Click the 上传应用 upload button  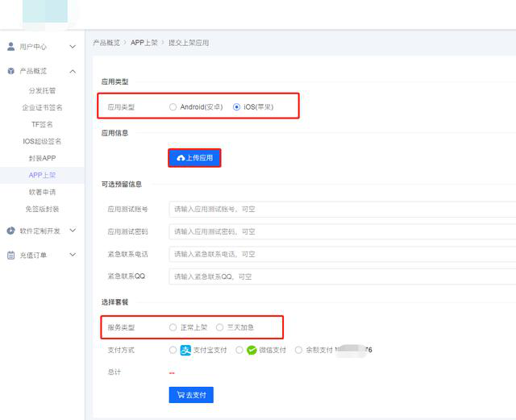(194, 158)
